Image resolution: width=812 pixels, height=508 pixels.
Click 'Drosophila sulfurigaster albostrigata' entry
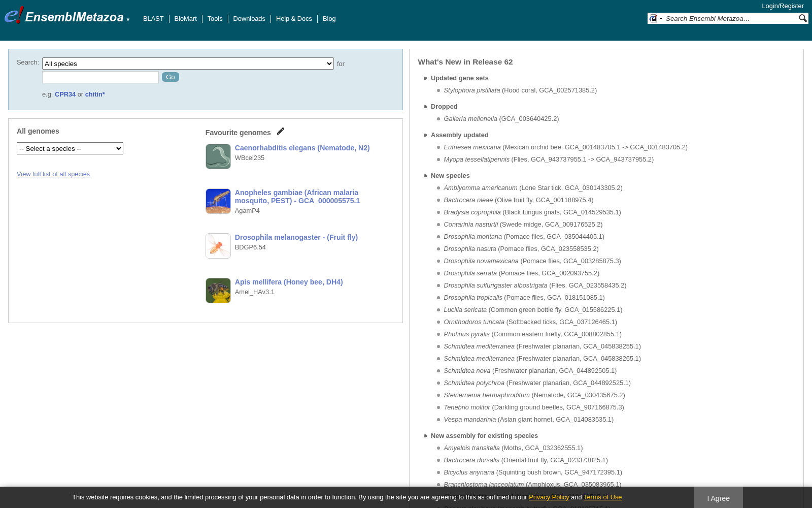pos(535,285)
